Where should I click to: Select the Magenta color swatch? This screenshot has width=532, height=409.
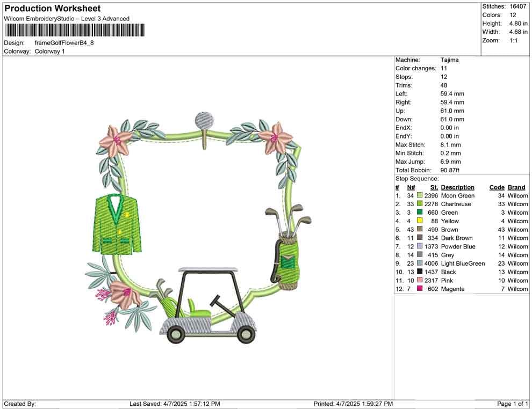[420, 289]
